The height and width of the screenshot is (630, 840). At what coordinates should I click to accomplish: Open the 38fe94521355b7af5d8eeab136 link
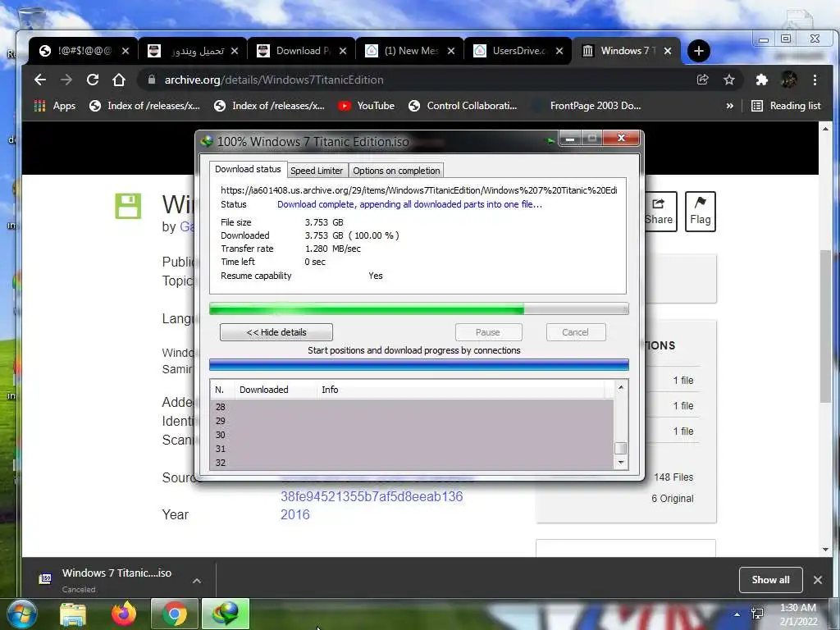coord(372,496)
